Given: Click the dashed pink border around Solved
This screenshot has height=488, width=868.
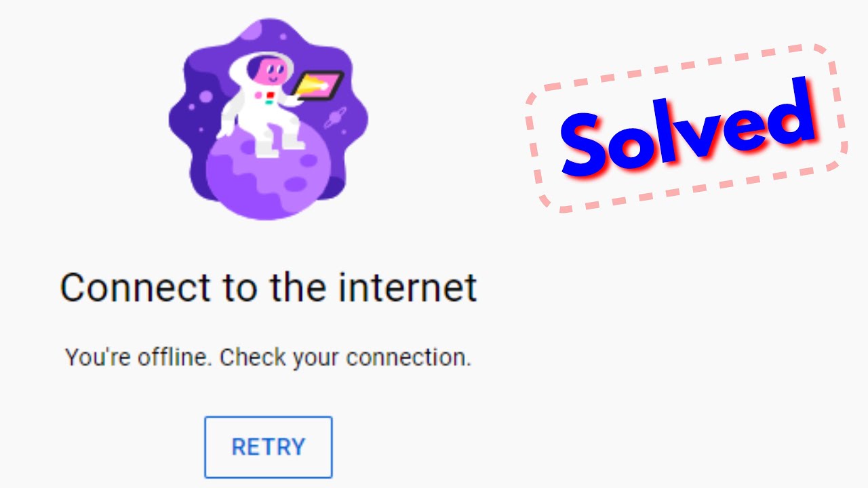Looking at the screenshot, I should click(x=687, y=129).
